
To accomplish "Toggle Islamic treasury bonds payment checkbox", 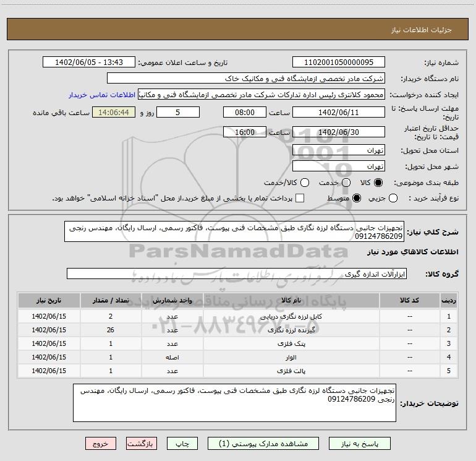I will click(x=300, y=198).
